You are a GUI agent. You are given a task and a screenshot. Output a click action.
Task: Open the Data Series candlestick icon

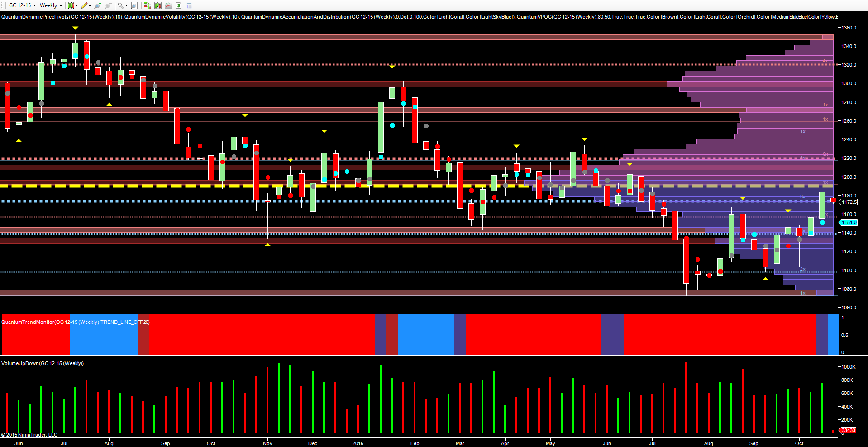pyautogui.click(x=157, y=5)
